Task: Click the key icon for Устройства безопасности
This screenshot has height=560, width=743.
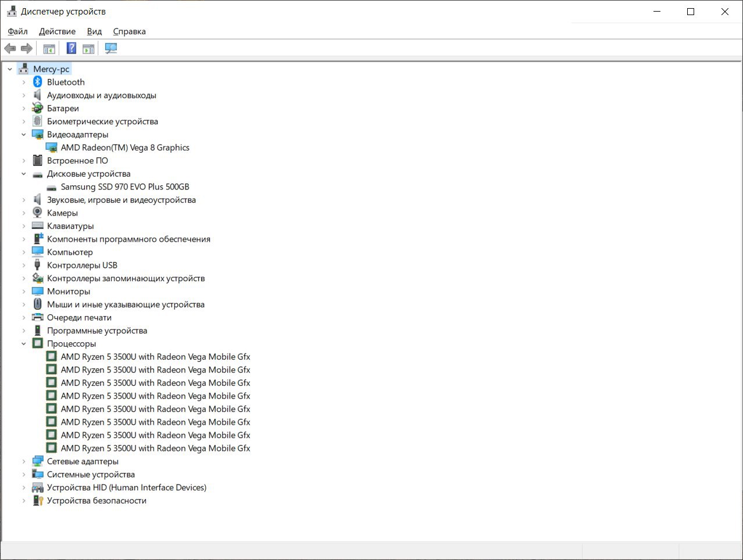Action: point(38,500)
